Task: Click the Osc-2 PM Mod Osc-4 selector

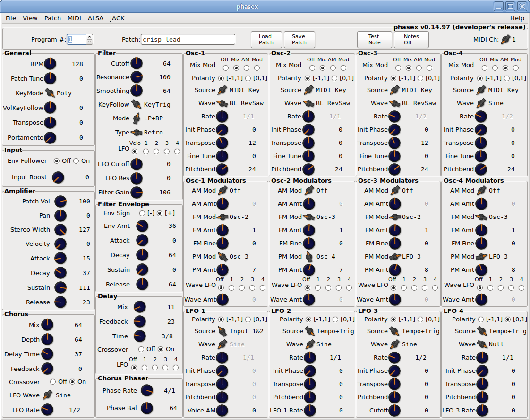Action: point(309,257)
